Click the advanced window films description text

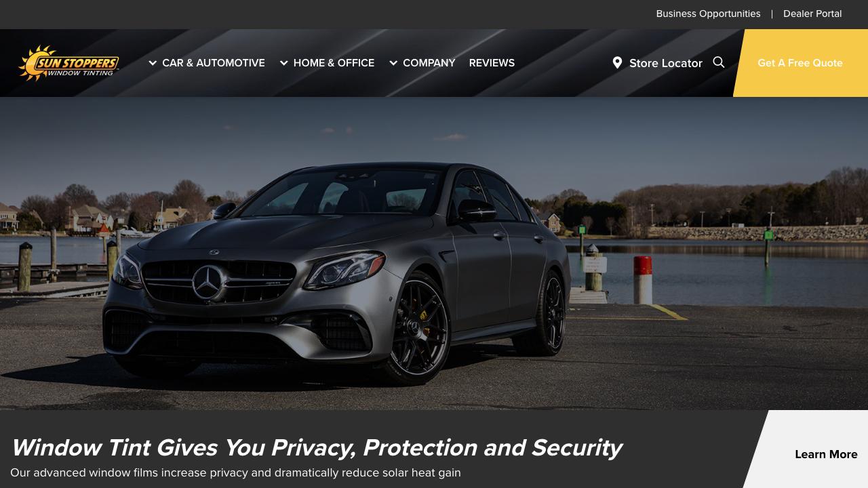pyautogui.click(x=235, y=472)
